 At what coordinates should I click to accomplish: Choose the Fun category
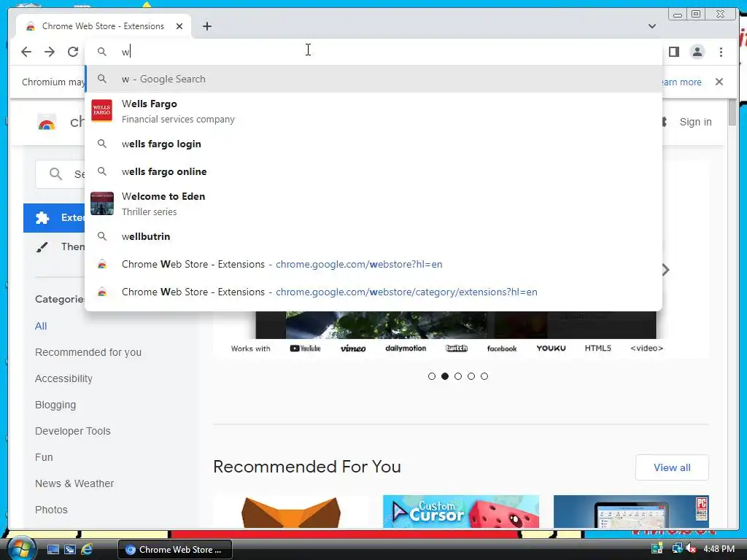tap(44, 457)
